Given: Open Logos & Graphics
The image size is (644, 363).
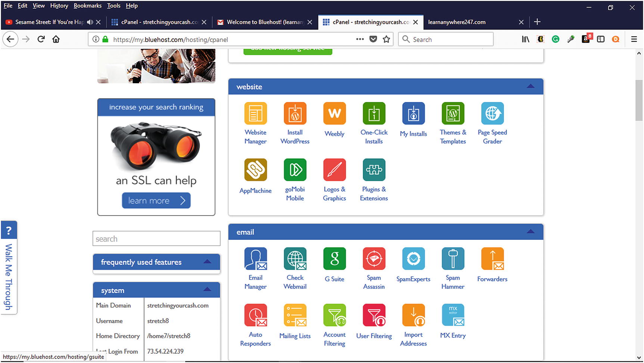Looking at the screenshot, I should coord(335,170).
